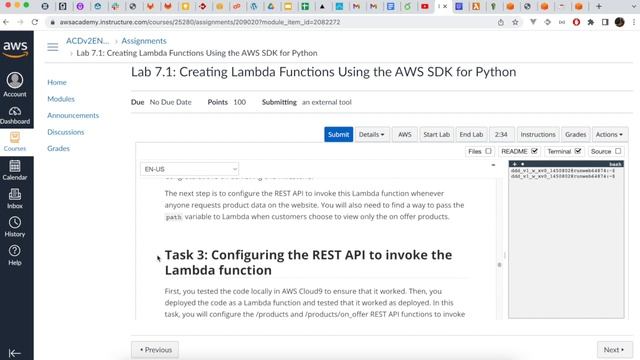Click Start Lab
Viewport: 640px width, 360px height.
[x=436, y=134]
